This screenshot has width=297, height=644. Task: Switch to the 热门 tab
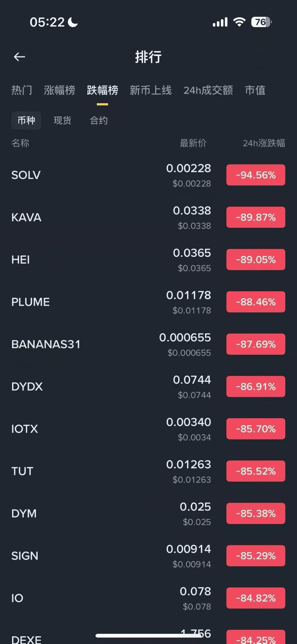point(22,90)
